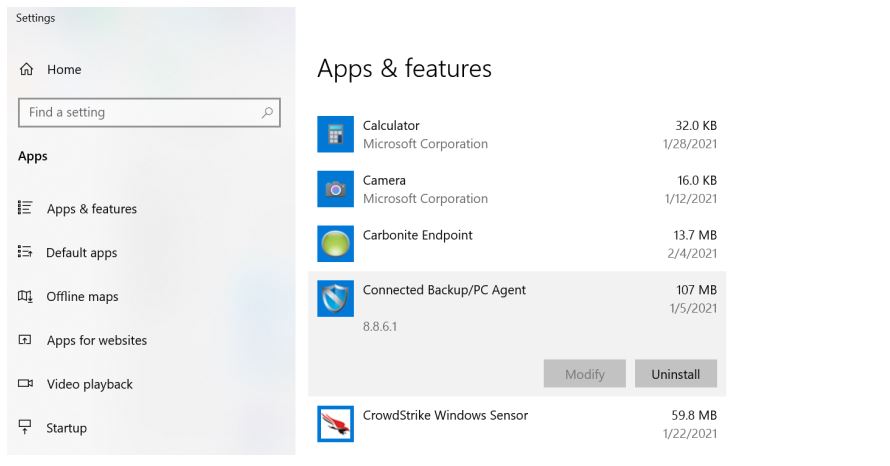Expand the CrowdStrike Windows Sensor entry
This screenshot has height=466, width=890.
445,416
